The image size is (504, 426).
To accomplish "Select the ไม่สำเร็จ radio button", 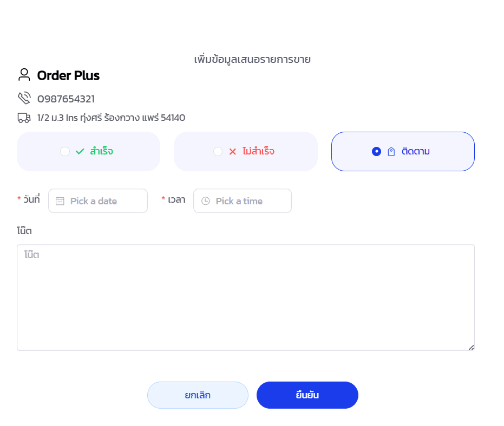I will click(x=218, y=152).
